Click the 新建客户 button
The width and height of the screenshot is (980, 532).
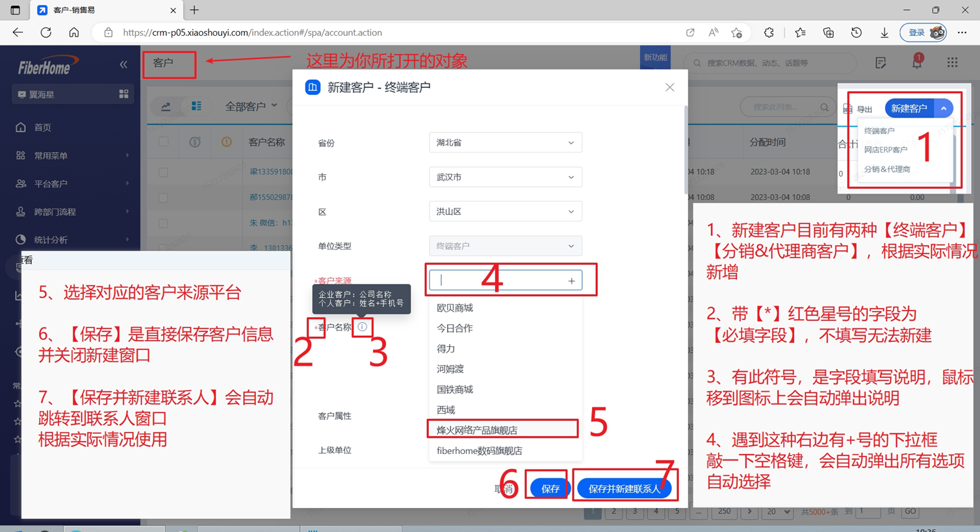point(909,108)
